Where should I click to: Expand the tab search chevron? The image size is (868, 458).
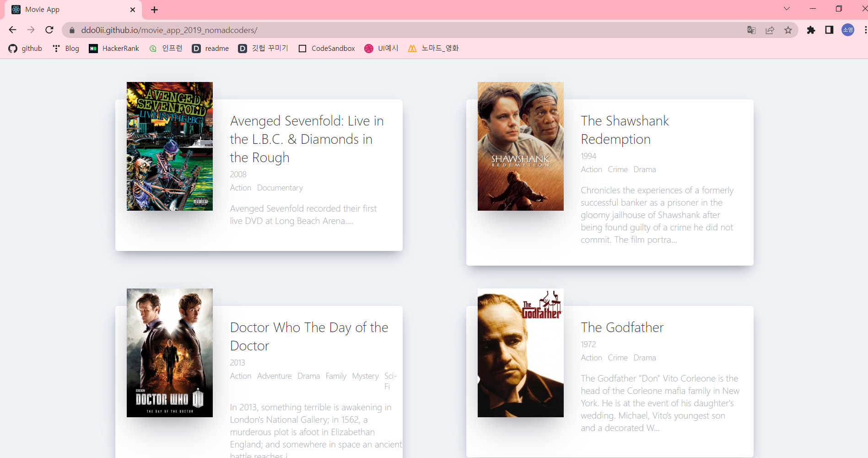click(787, 9)
